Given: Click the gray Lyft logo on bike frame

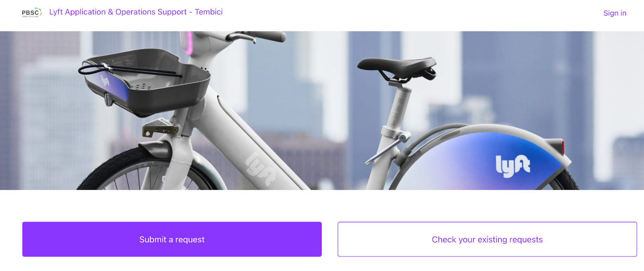Looking at the screenshot, I should pyautogui.click(x=261, y=169).
